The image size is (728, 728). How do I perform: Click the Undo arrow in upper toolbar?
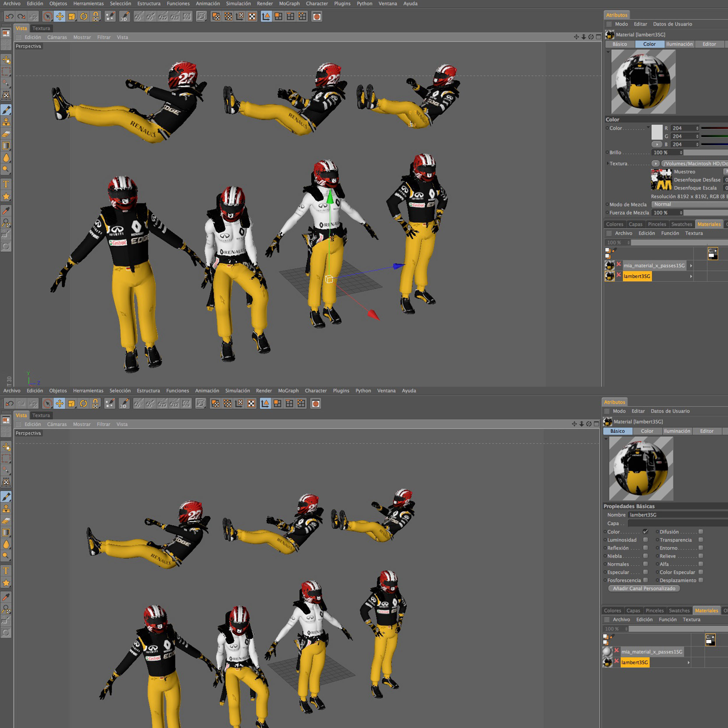coord(9,17)
